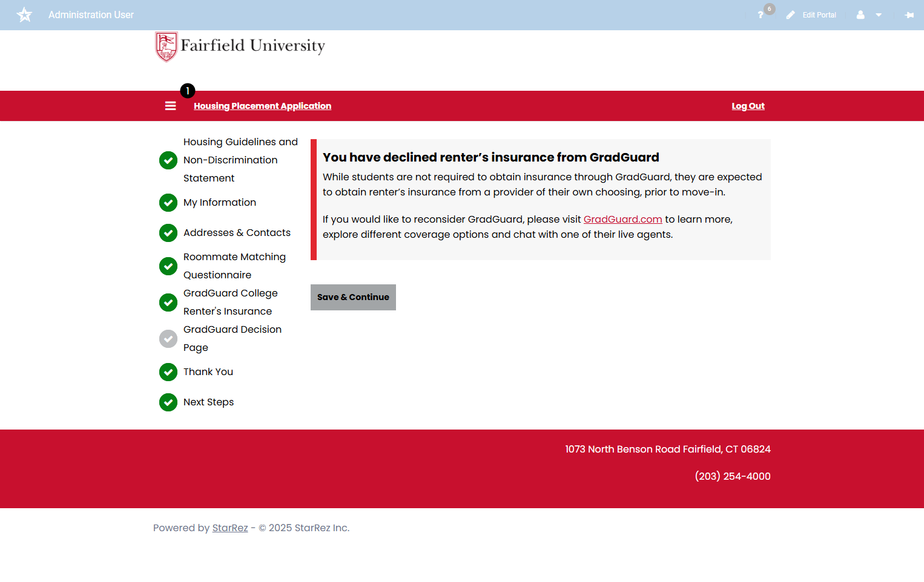Open GradGuard College Renter's Insurance step
This screenshot has width=924, height=582.
(x=230, y=302)
